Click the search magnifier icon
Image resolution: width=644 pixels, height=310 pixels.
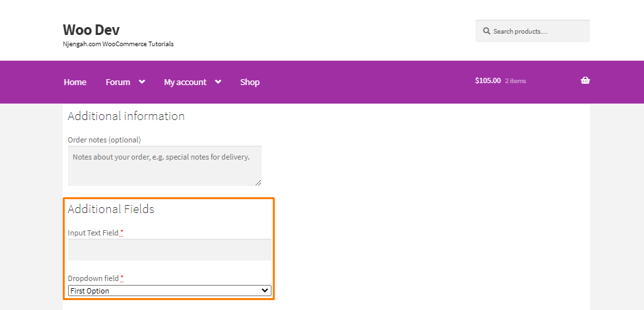(x=487, y=31)
